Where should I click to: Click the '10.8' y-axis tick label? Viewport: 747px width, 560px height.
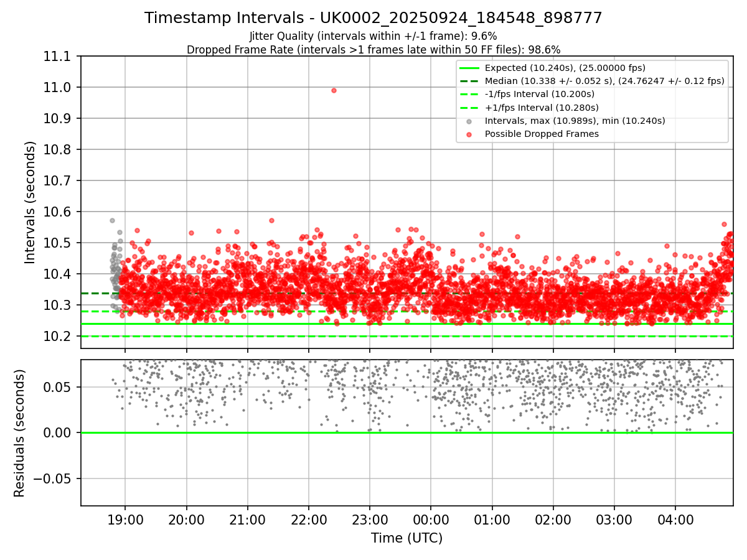coord(59,150)
